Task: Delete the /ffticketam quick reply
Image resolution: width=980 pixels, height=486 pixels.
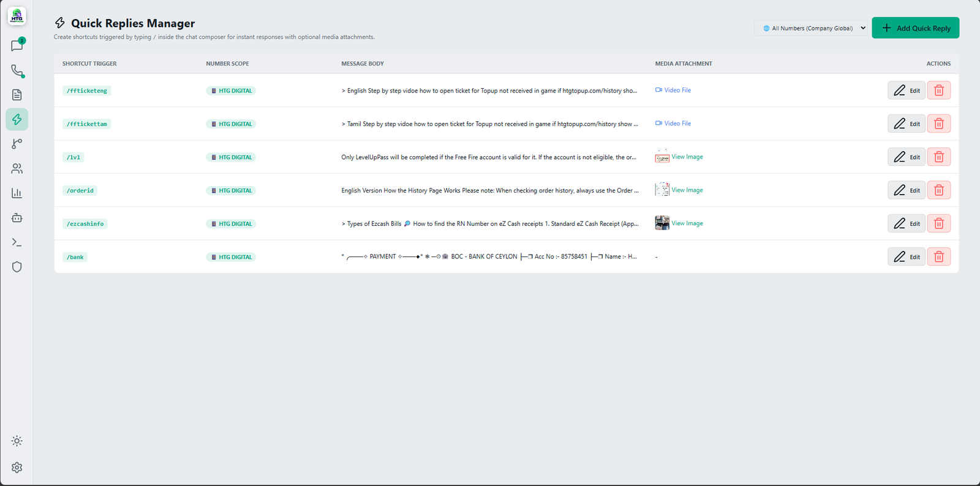Action: (x=939, y=124)
